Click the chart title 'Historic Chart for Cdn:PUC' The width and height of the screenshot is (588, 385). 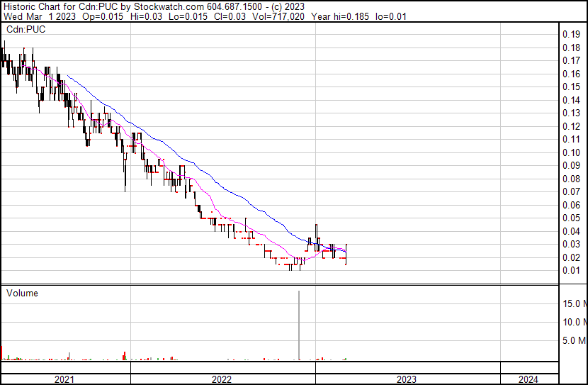(62, 6)
